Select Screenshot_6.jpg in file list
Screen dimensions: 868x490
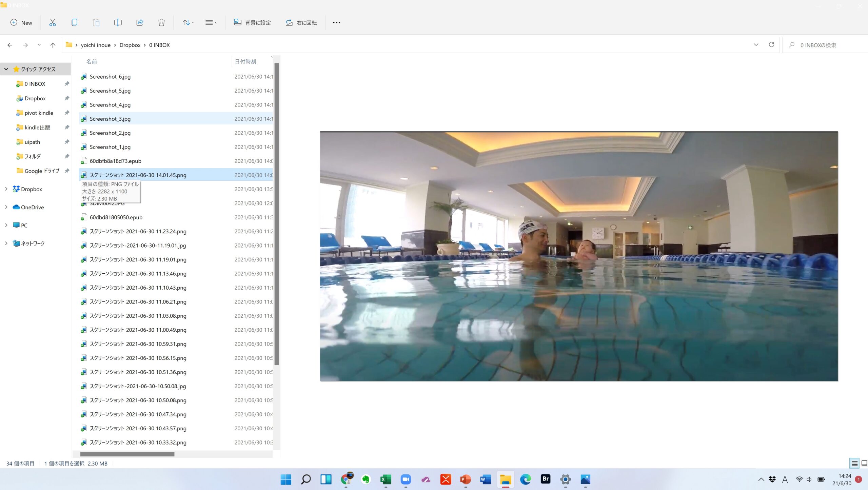point(110,77)
